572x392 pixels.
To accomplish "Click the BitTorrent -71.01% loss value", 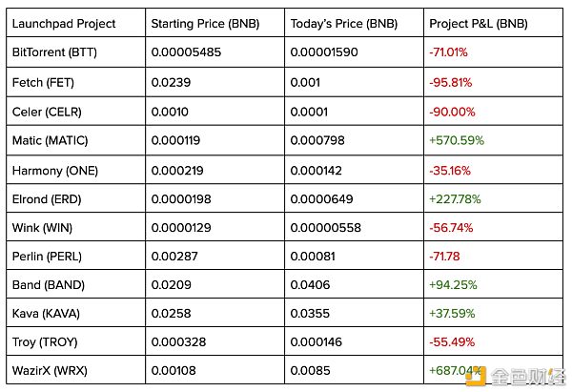I will click(x=448, y=52).
